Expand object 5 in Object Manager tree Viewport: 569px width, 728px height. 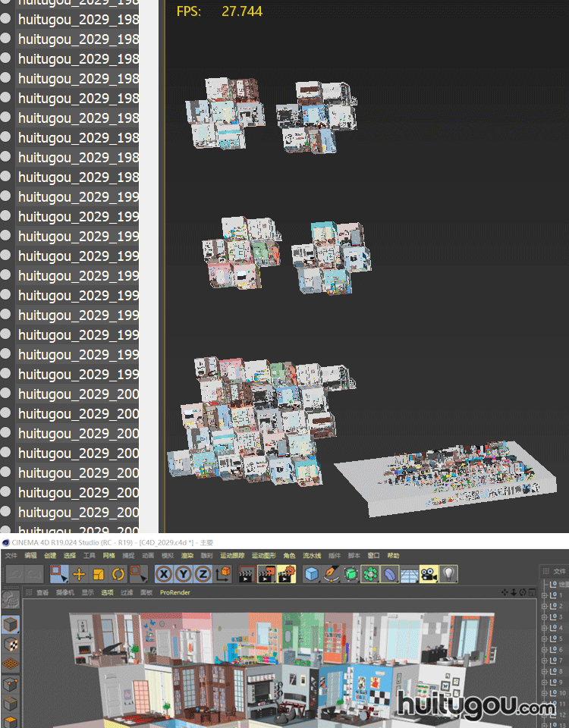tap(545, 639)
